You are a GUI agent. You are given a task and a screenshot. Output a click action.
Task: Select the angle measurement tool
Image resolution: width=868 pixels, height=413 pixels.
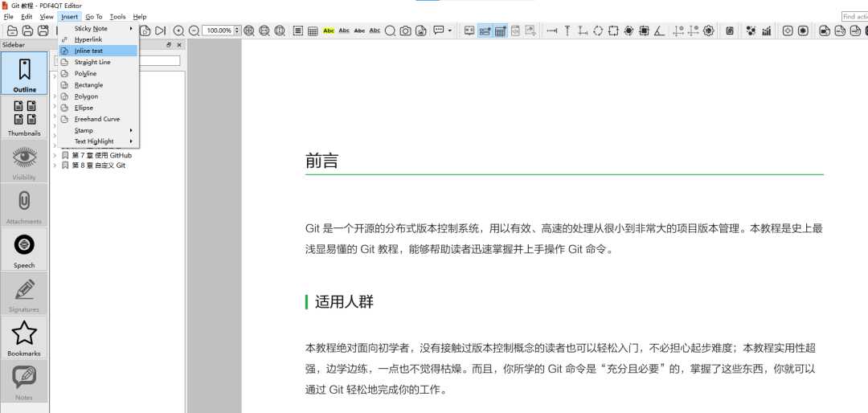(659, 31)
